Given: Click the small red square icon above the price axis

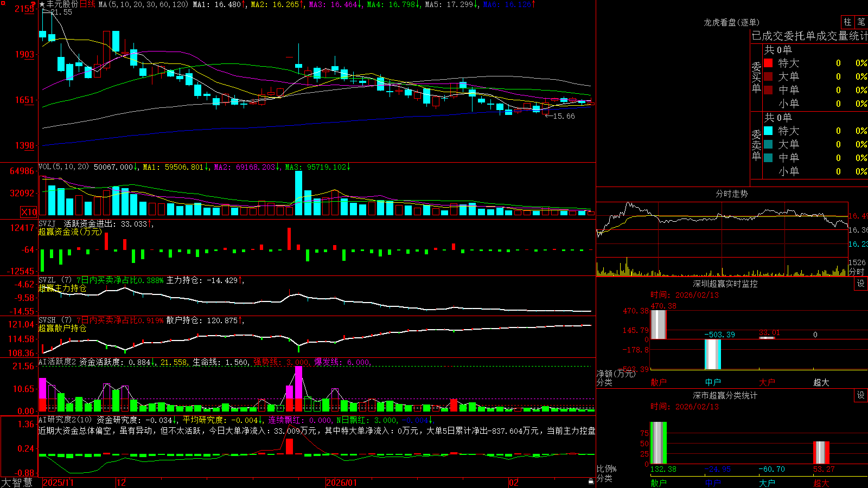Looking at the screenshot, I should (3, 3).
